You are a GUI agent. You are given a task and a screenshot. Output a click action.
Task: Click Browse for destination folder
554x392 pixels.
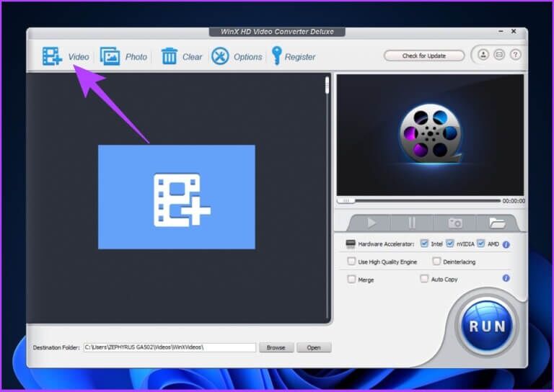(276, 347)
